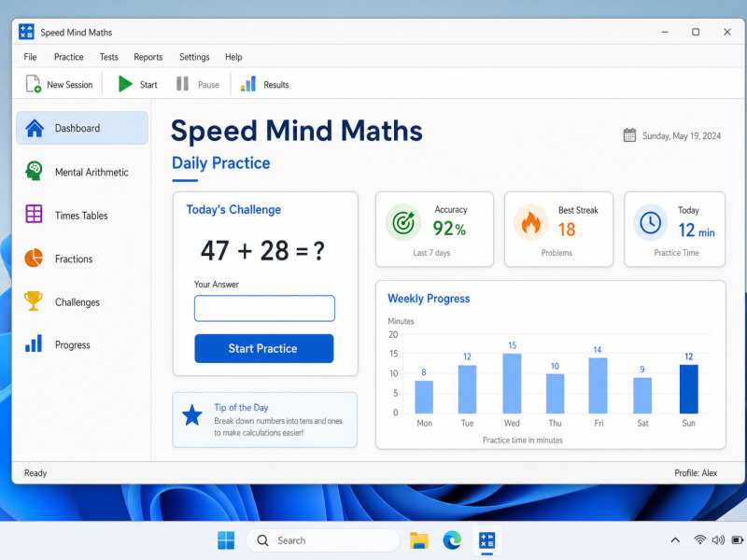Click the Sunday, May 19, 2024 date
This screenshot has height=560, width=747.
pos(682,135)
